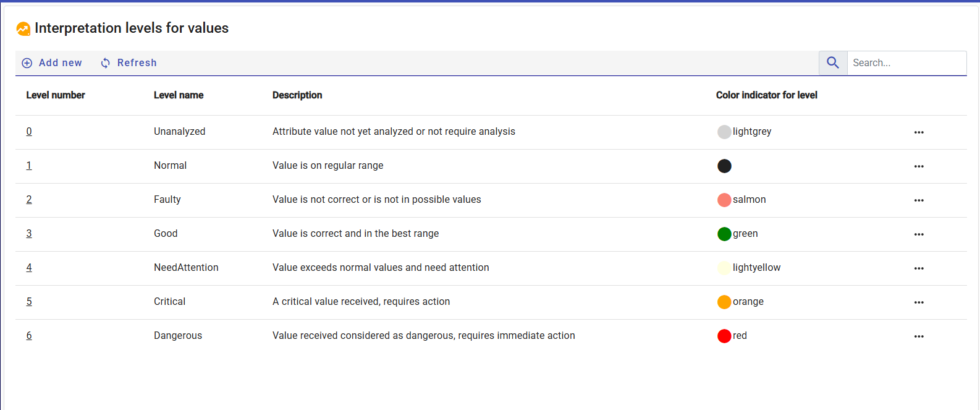The image size is (980, 410).
Task: Click the Add new plus icon
Action: [x=27, y=63]
